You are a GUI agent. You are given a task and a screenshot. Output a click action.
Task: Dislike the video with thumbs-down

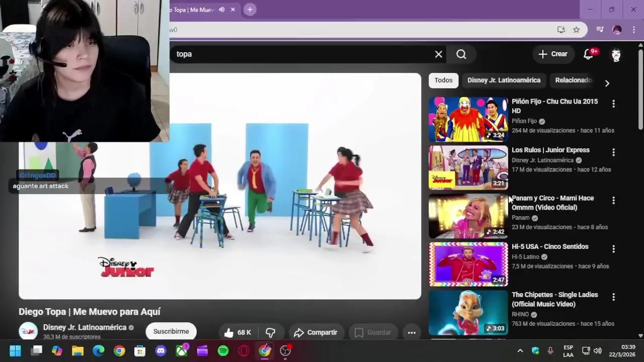[270, 332]
